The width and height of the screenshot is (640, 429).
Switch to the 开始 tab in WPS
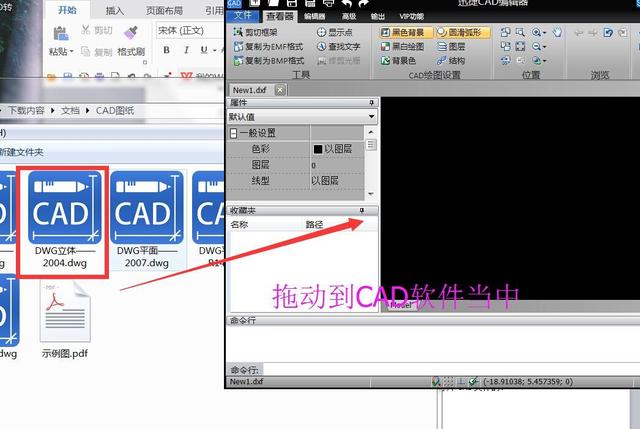coord(67,10)
